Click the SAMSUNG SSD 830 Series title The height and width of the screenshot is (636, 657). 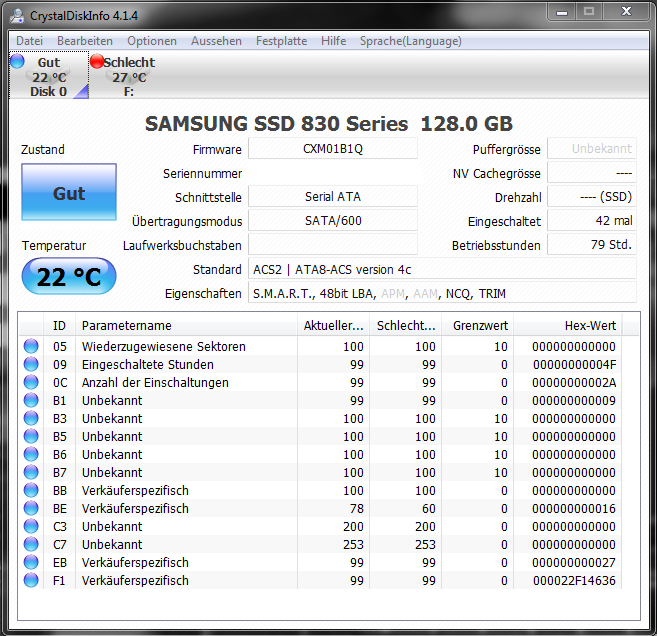(x=328, y=124)
